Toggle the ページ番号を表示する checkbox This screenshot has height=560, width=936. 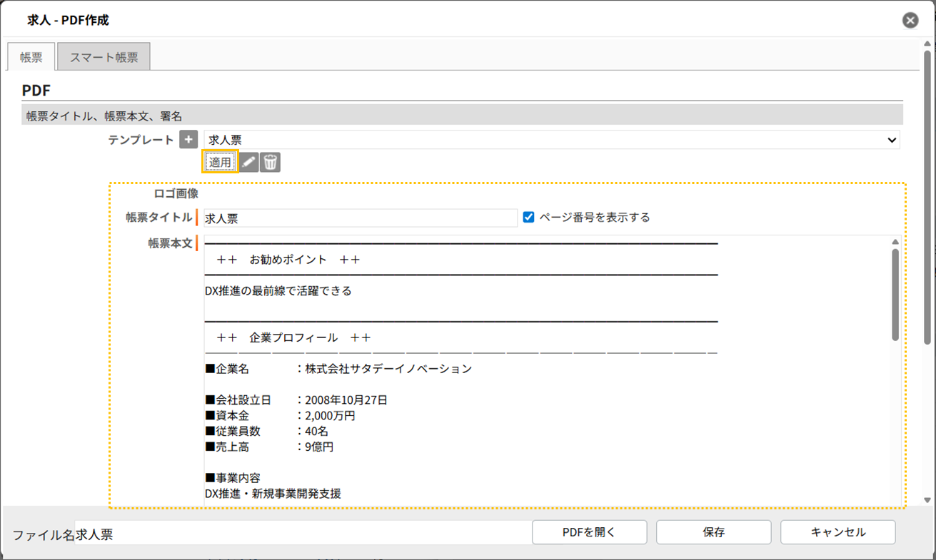[528, 218]
